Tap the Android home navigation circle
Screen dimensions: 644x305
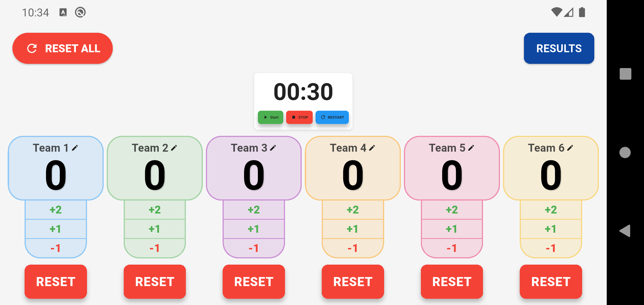(x=625, y=152)
